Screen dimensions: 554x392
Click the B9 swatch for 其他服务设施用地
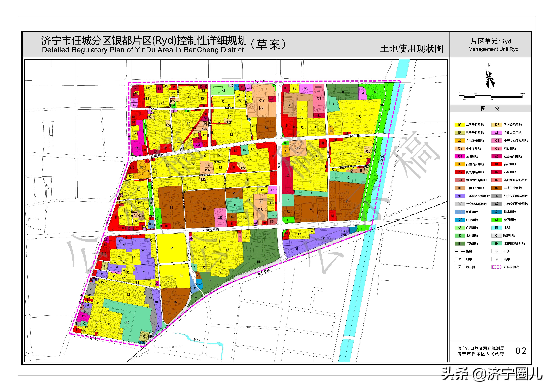[497, 180]
